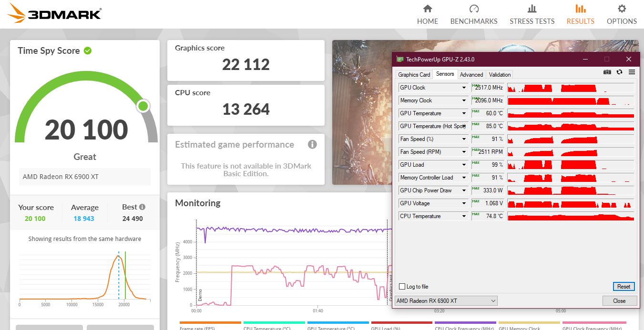Open the HOME section in 3DMark

[x=427, y=15]
